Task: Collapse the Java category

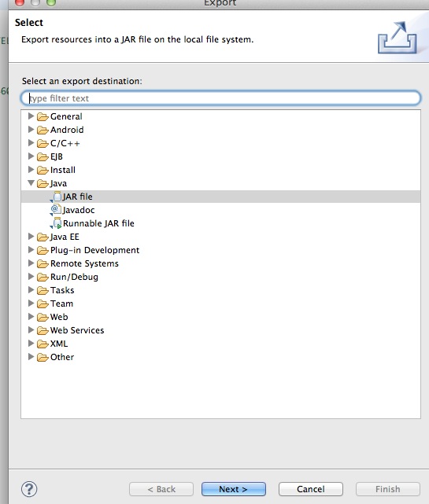Action: tap(31, 183)
